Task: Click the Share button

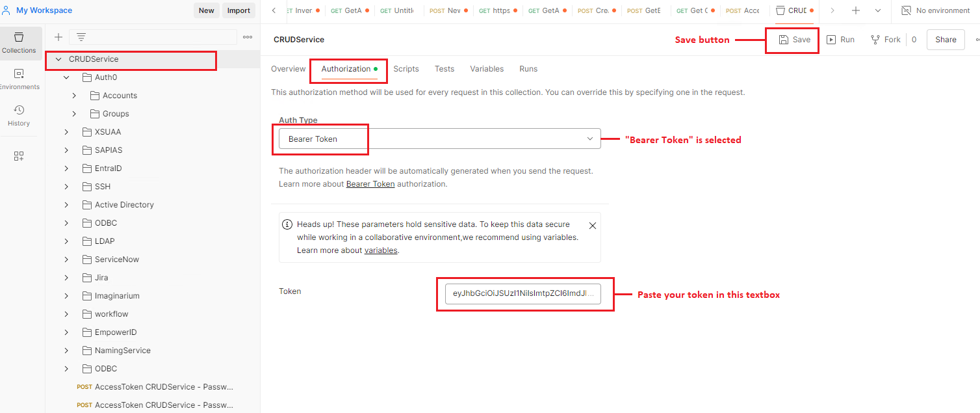Action: 946,40
